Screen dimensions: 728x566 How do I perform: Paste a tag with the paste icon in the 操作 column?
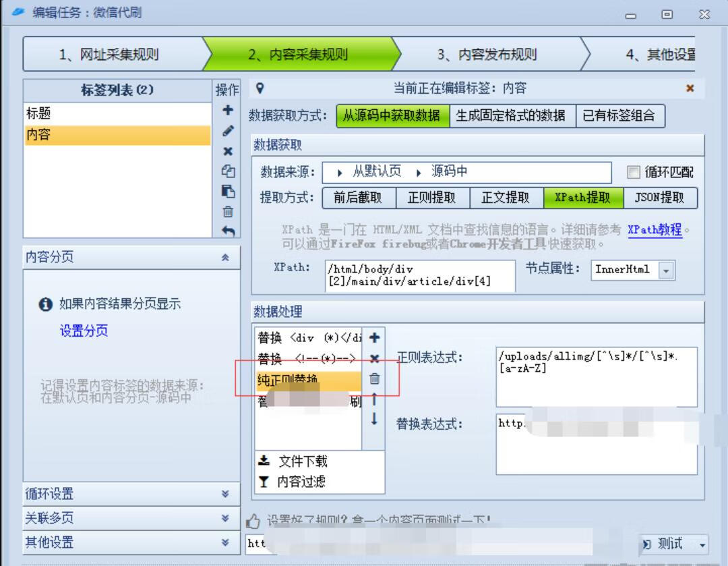coord(228,192)
